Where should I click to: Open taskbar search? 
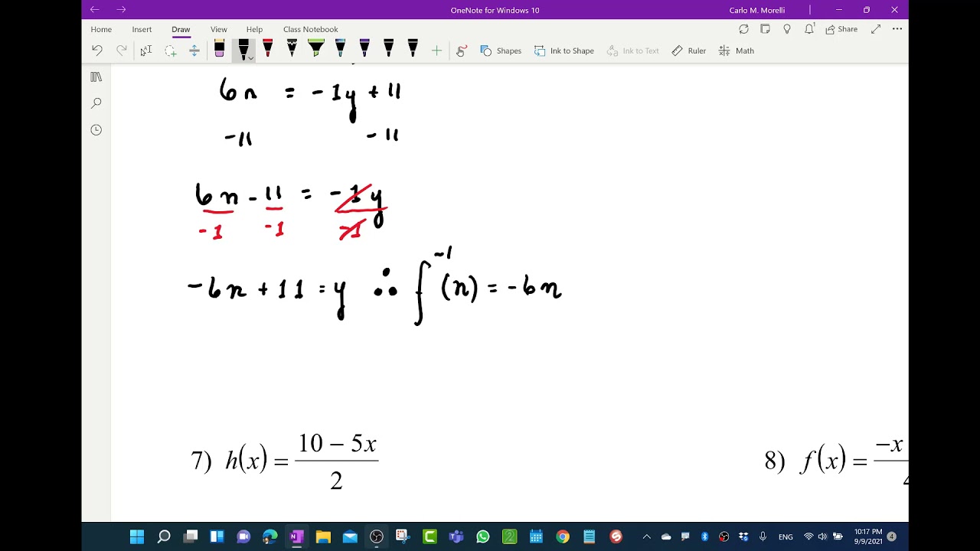click(164, 536)
